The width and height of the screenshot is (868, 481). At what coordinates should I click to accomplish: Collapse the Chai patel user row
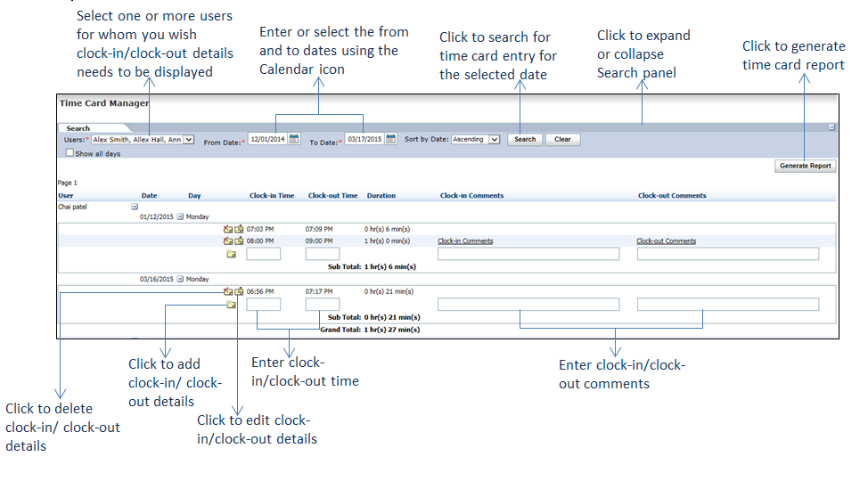(x=135, y=207)
